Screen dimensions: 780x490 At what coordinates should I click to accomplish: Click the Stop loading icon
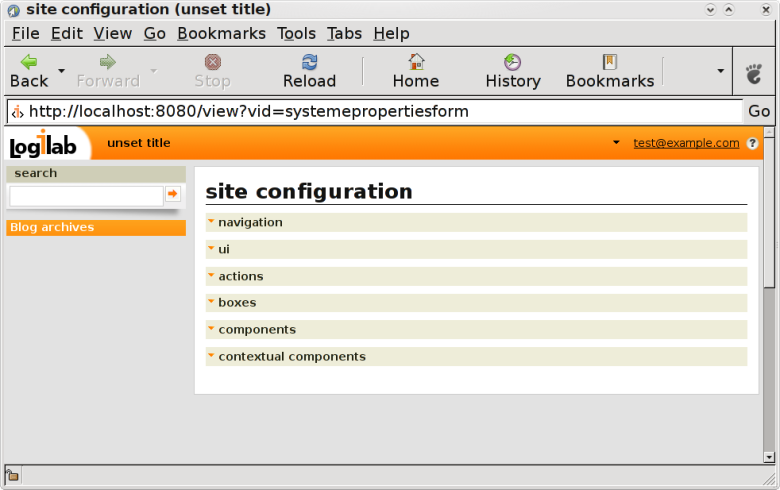[x=212, y=62]
